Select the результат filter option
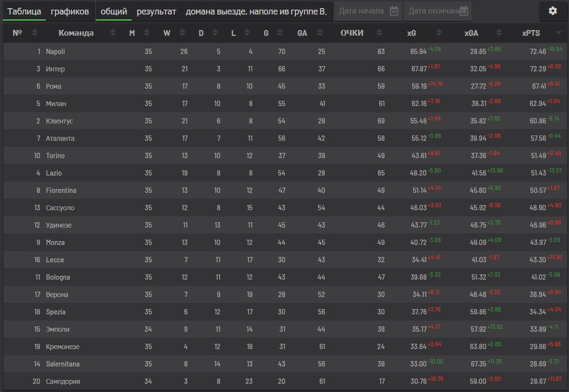This screenshot has height=392, width=569. click(x=156, y=12)
